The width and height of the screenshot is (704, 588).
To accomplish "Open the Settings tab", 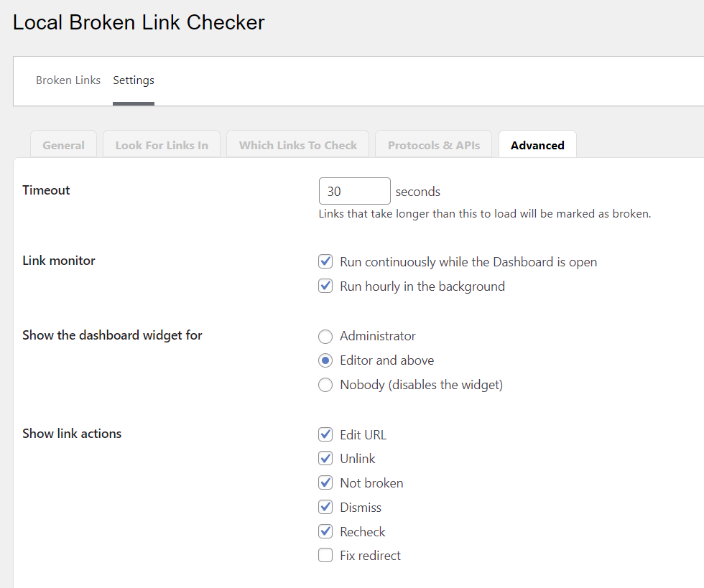I will pos(134,80).
